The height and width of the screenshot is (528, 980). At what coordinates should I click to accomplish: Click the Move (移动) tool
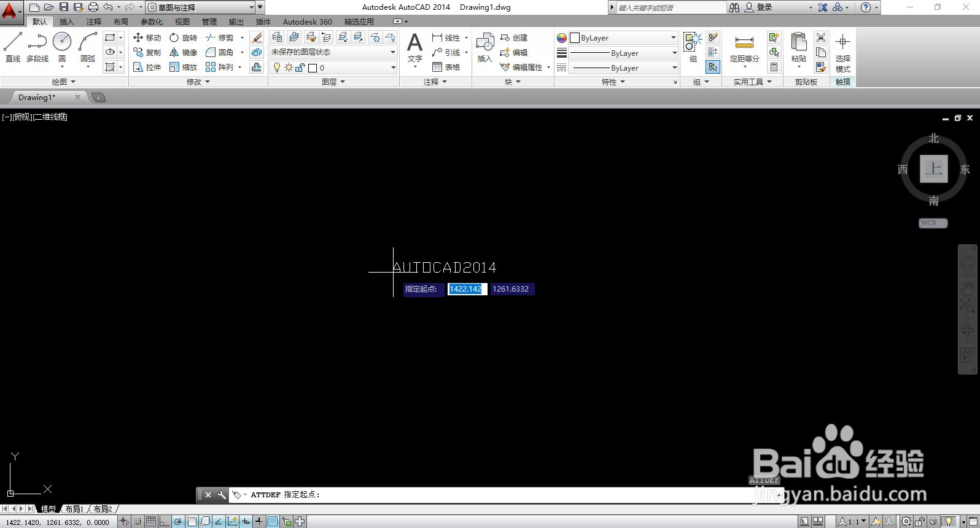147,37
